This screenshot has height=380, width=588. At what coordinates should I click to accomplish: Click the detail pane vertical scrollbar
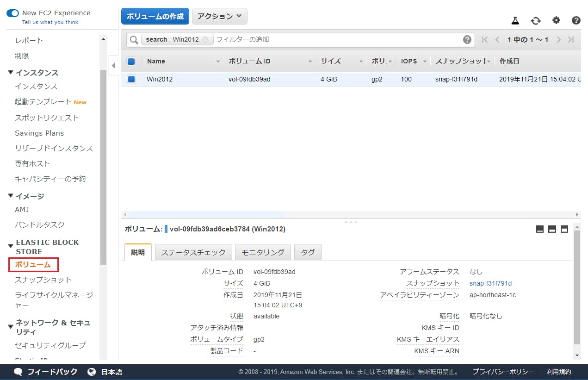577,287
